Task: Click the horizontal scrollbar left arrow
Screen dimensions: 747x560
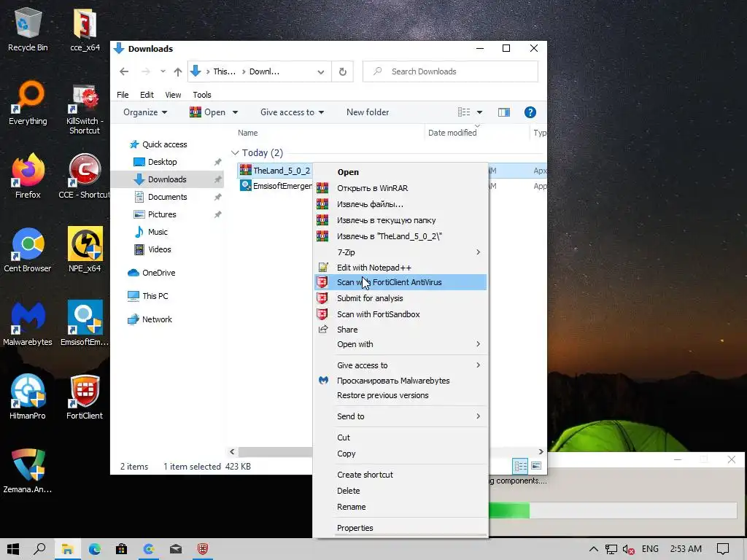Action: 233,451
